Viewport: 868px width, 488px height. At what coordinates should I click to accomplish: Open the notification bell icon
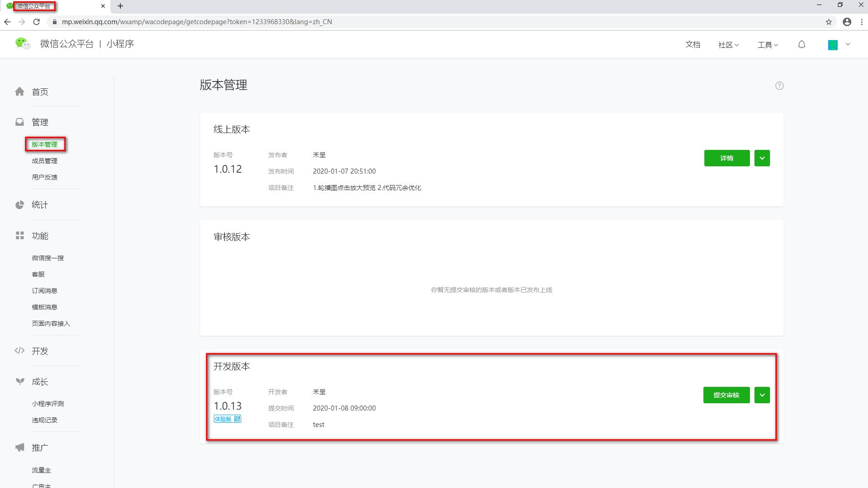click(802, 44)
